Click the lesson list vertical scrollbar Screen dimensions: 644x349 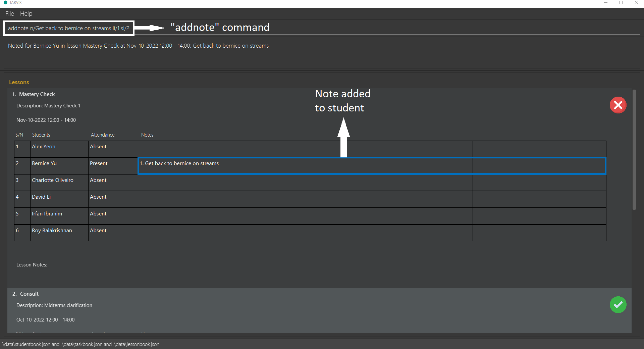634,149
